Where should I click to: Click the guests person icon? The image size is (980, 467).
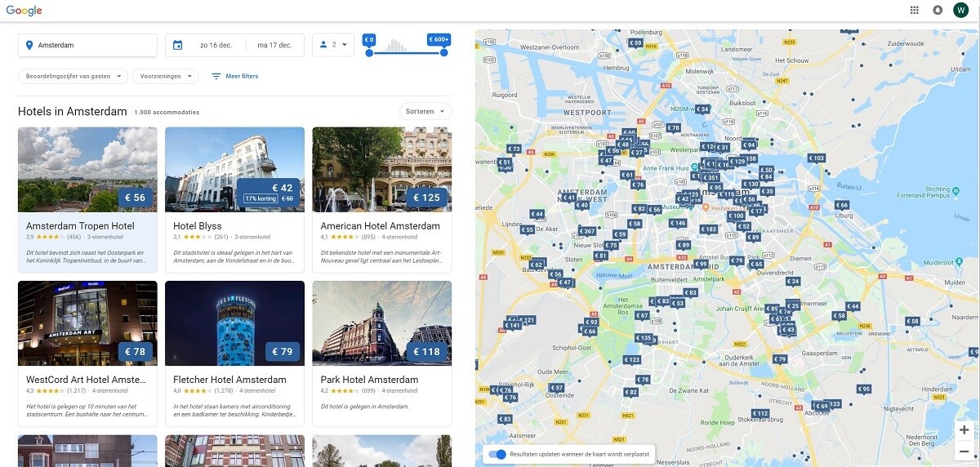(x=323, y=45)
